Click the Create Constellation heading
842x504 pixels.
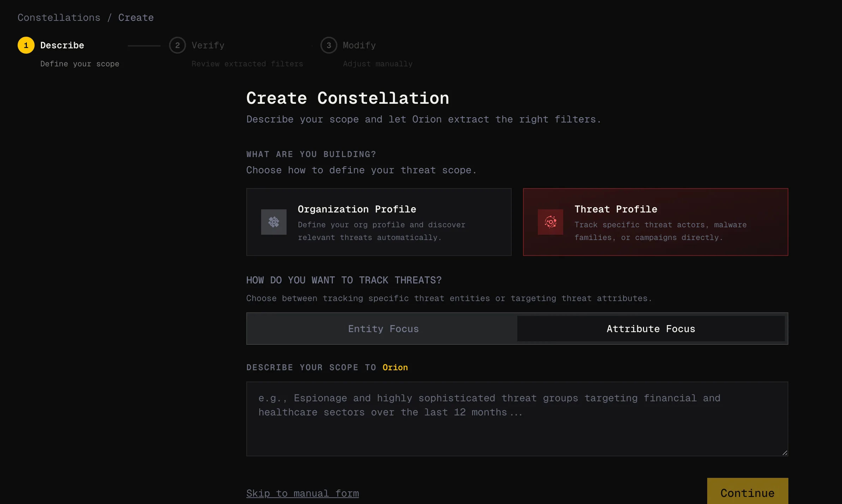(x=348, y=98)
